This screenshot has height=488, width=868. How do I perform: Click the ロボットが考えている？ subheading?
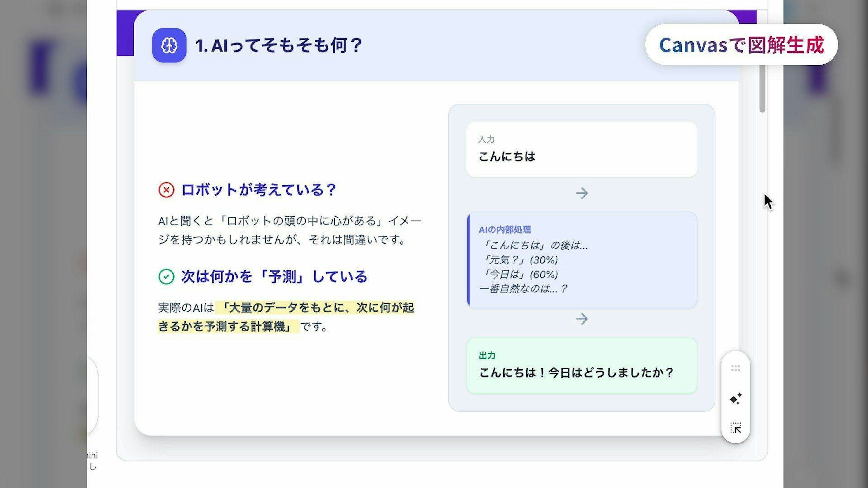[258, 190]
